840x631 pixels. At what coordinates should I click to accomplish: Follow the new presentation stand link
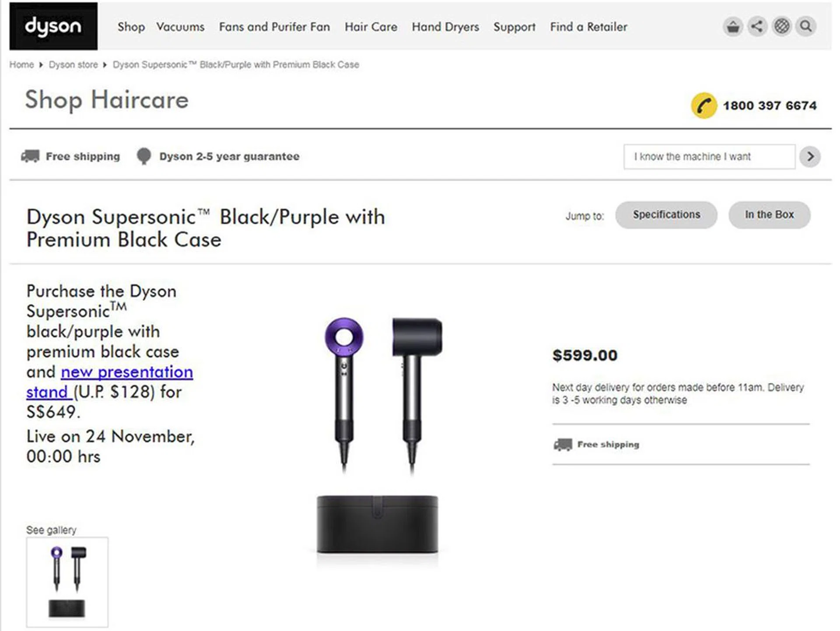[127, 372]
